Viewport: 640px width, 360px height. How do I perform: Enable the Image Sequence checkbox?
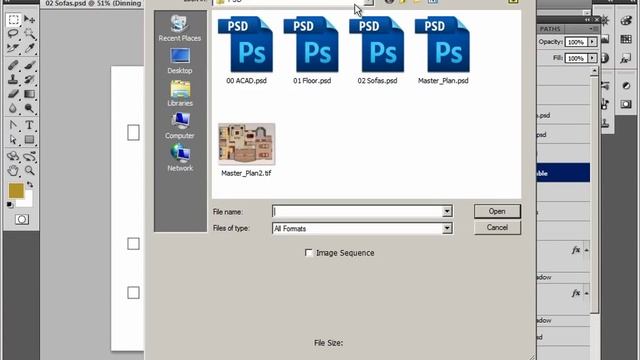point(309,253)
